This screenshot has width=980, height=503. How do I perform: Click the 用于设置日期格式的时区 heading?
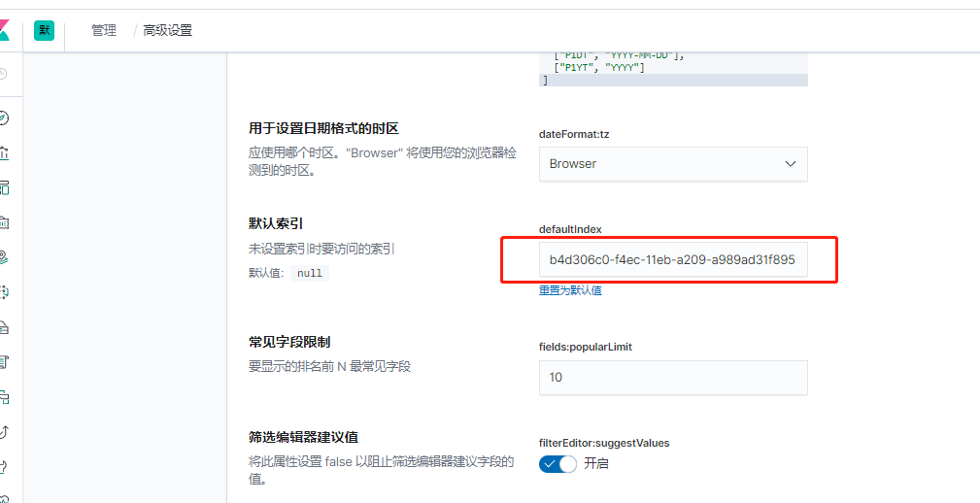[323, 129]
